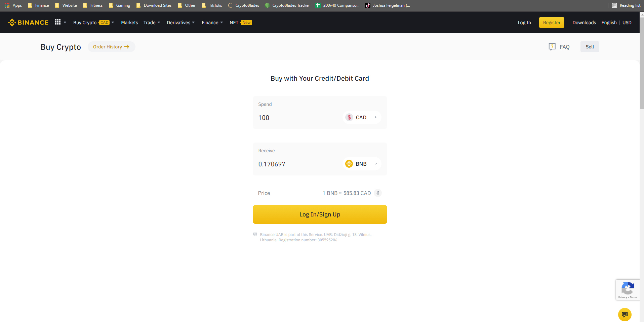Toggle the price swap arrows icon
The image size is (644, 322).
[x=378, y=193]
